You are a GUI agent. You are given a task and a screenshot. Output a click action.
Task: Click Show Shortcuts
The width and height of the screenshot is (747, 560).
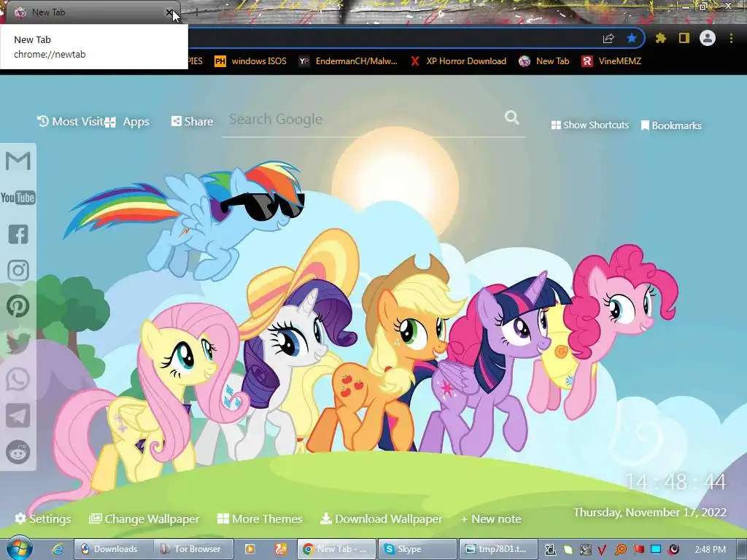(x=589, y=125)
